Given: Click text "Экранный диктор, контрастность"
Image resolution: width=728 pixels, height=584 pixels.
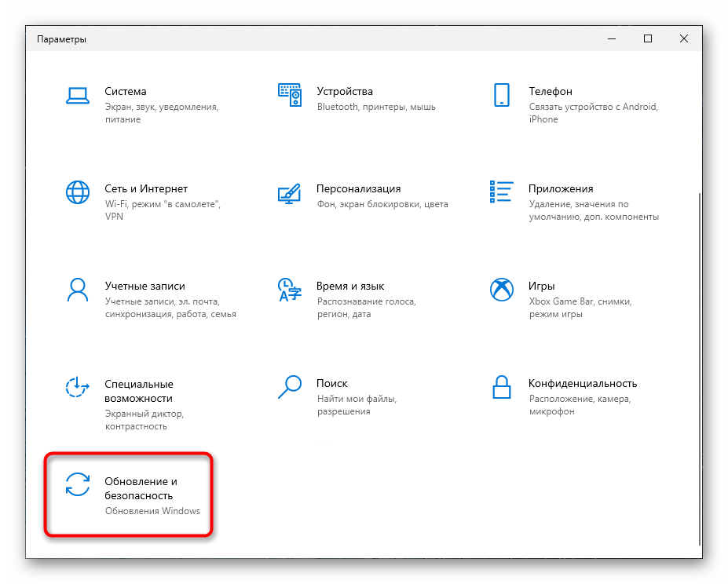Looking at the screenshot, I should pyautogui.click(x=145, y=420).
